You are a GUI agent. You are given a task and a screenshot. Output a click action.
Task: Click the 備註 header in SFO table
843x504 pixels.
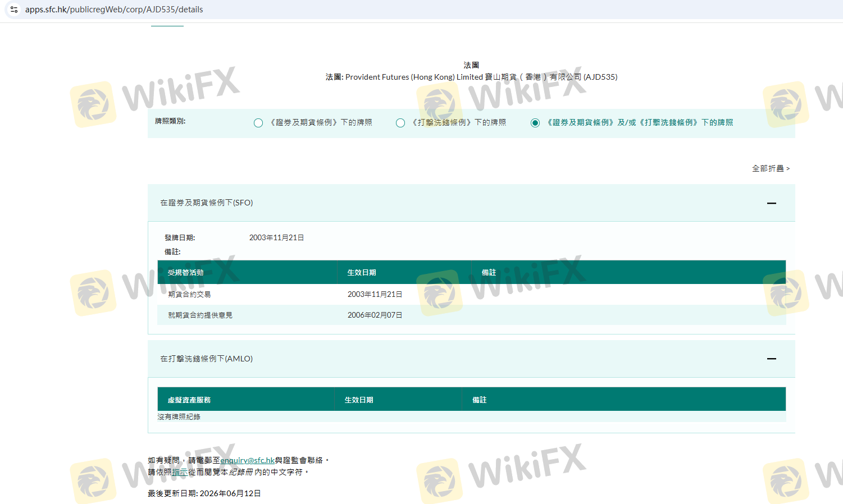point(489,273)
